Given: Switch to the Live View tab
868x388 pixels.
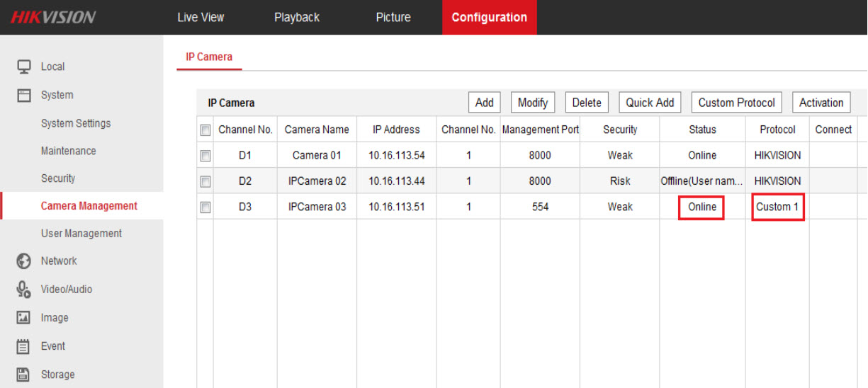Looking at the screenshot, I should (x=201, y=18).
